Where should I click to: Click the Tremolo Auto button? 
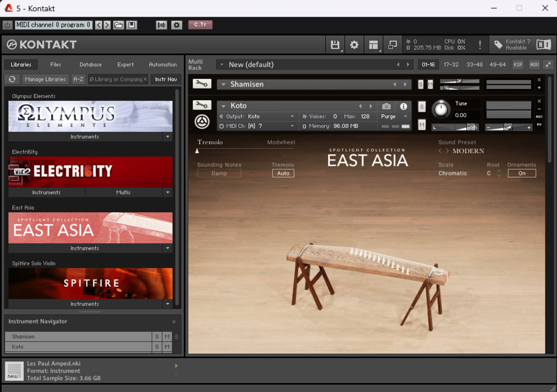click(283, 173)
